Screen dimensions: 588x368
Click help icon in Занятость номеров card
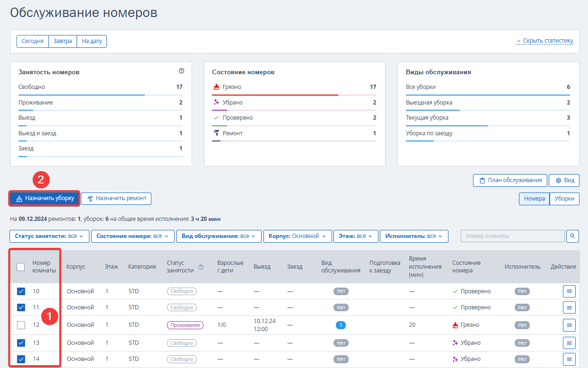point(181,71)
